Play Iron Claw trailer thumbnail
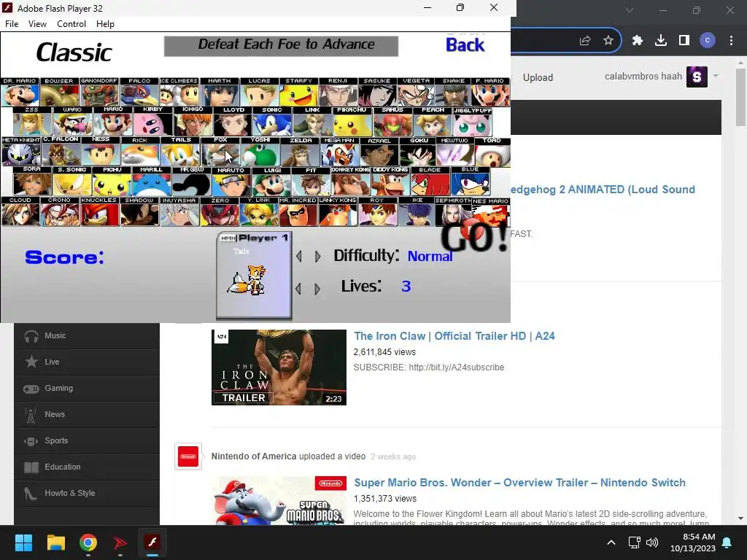The height and width of the screenshot is (560, 747). click(x=279, y=367)
